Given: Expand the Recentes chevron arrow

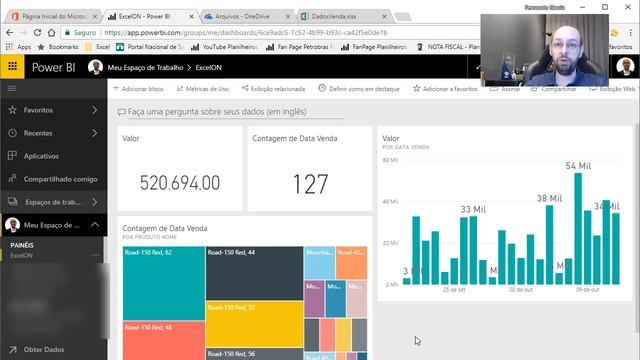Looking at the screenshot, I should 95,133.
